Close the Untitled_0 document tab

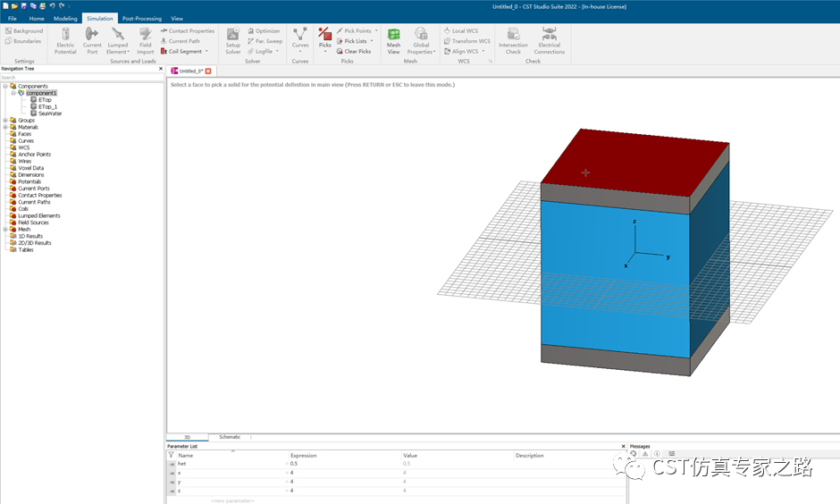pos(208,71)
